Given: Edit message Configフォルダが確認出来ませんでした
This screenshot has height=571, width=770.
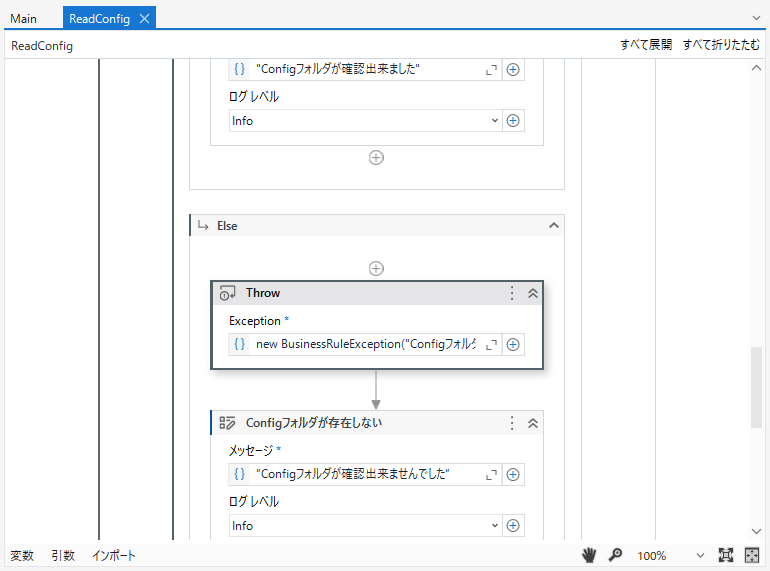Looking at the screenshot, I should click(366, 474).
